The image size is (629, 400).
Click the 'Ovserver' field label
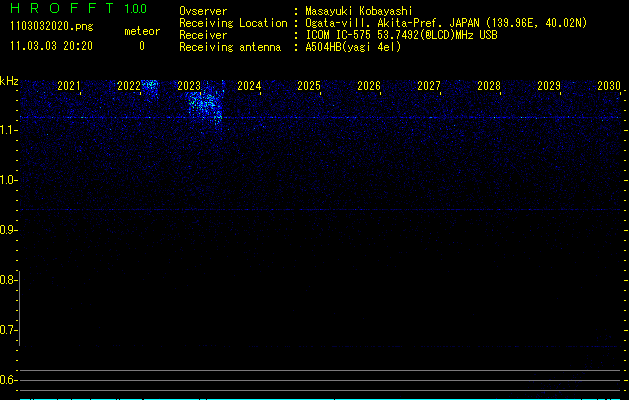coord(203,11)
